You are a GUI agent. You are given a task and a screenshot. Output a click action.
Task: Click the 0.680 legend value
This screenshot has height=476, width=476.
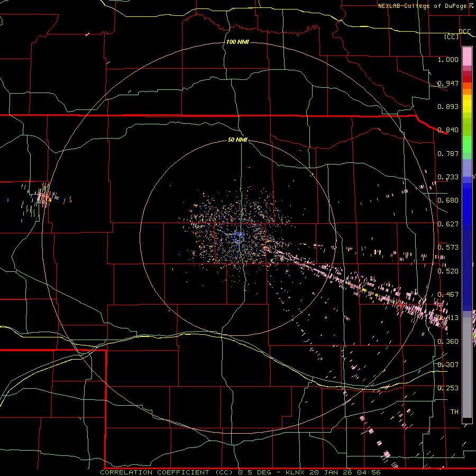448,200
